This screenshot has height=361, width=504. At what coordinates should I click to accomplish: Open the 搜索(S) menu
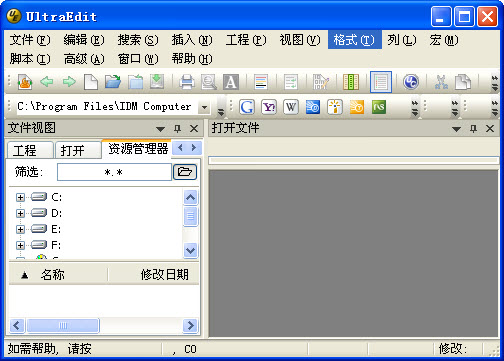(138, 40)
